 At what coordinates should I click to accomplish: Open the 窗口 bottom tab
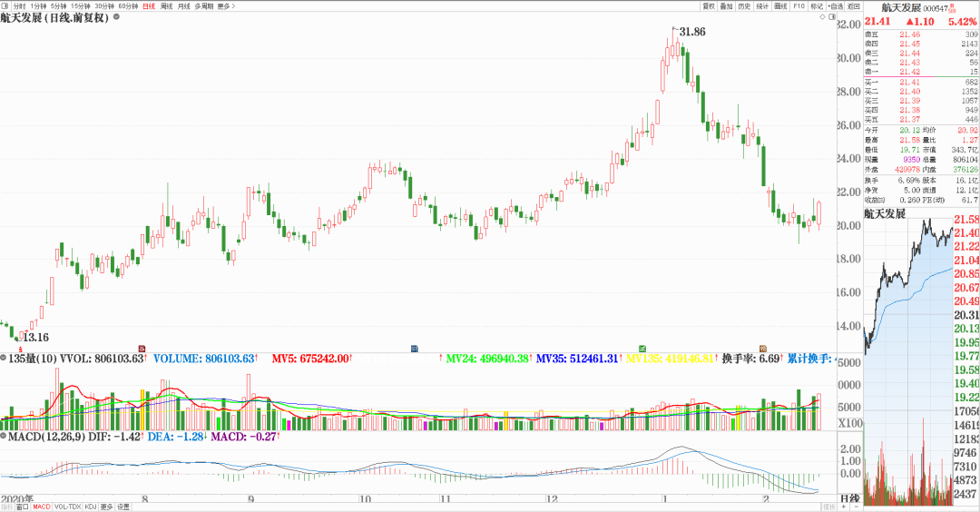23,507
